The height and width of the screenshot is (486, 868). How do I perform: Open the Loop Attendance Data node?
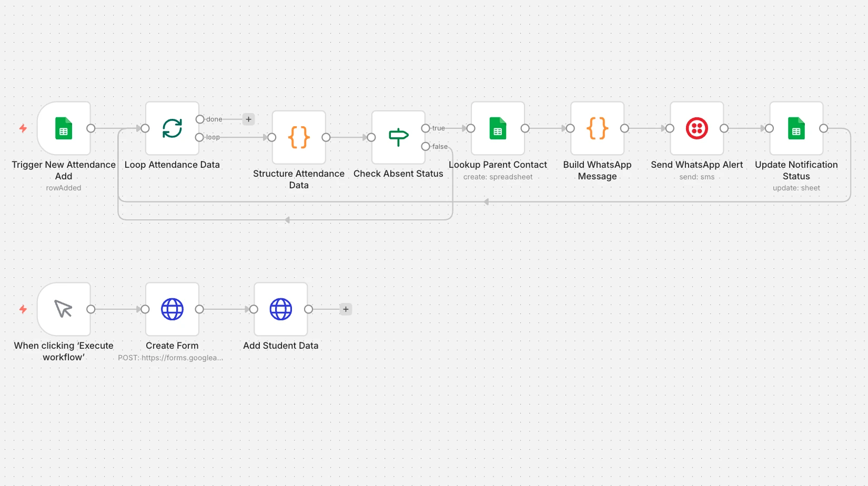point(172,128)
